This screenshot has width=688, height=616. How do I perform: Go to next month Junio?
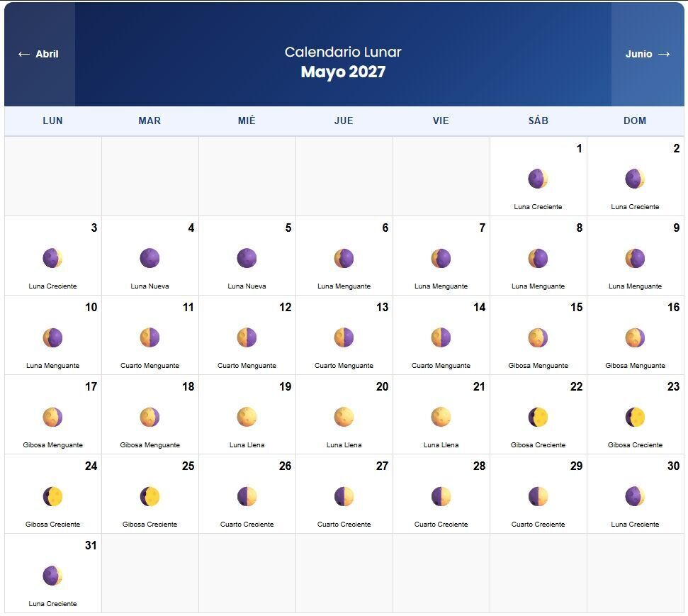point(648,54)
